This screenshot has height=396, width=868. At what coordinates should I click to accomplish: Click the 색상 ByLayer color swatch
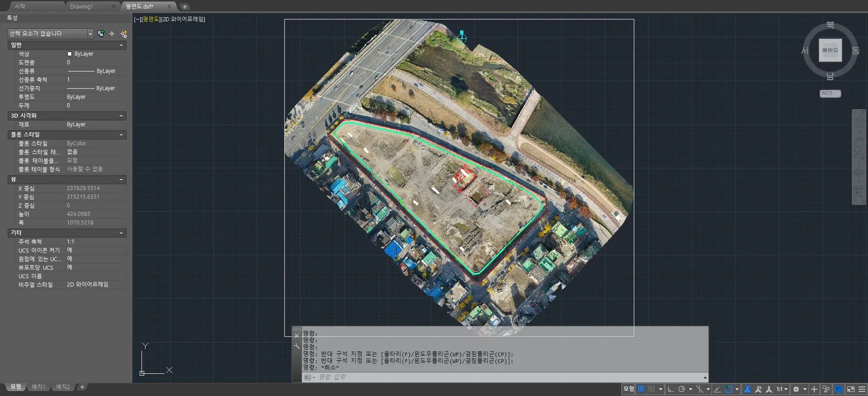(x=70, y=54)
